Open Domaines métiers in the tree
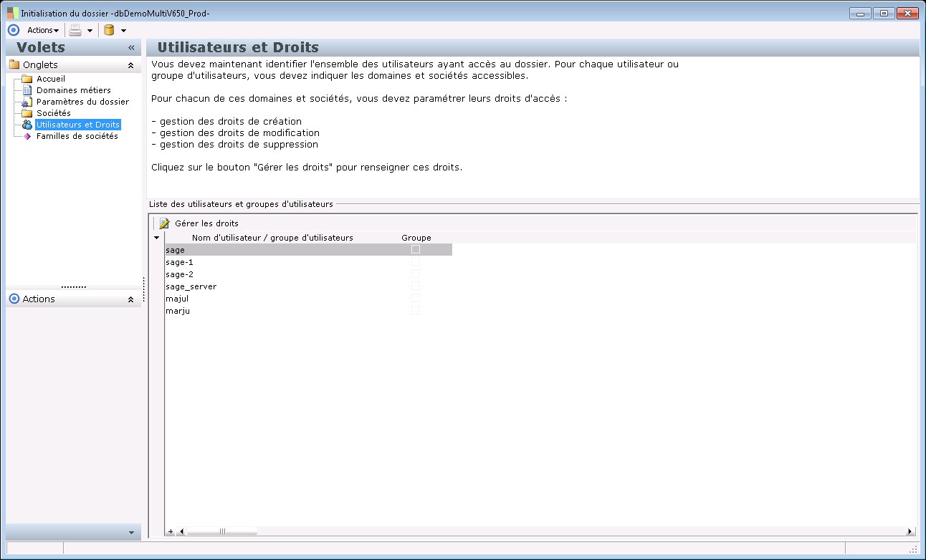 74,90
